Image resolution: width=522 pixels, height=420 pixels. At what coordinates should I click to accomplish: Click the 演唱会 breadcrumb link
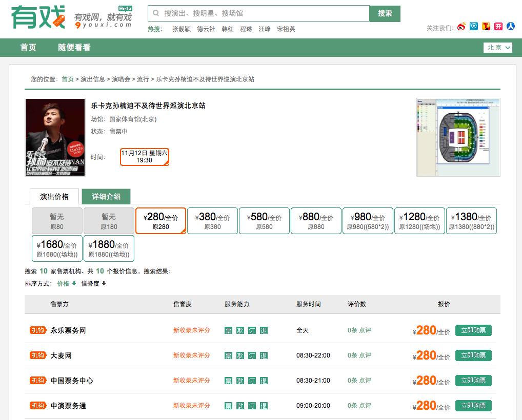pyautogui.click(x=121, y=79)
